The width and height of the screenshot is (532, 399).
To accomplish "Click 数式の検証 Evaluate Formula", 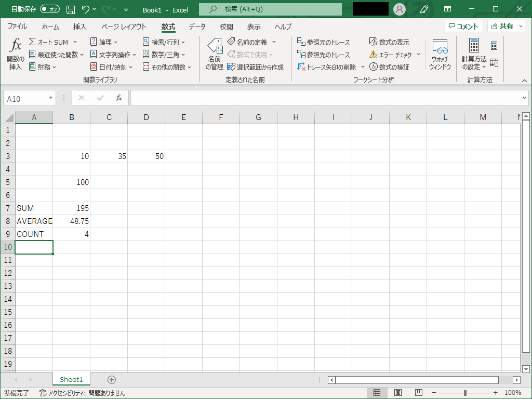I will (x=389, y=67).
